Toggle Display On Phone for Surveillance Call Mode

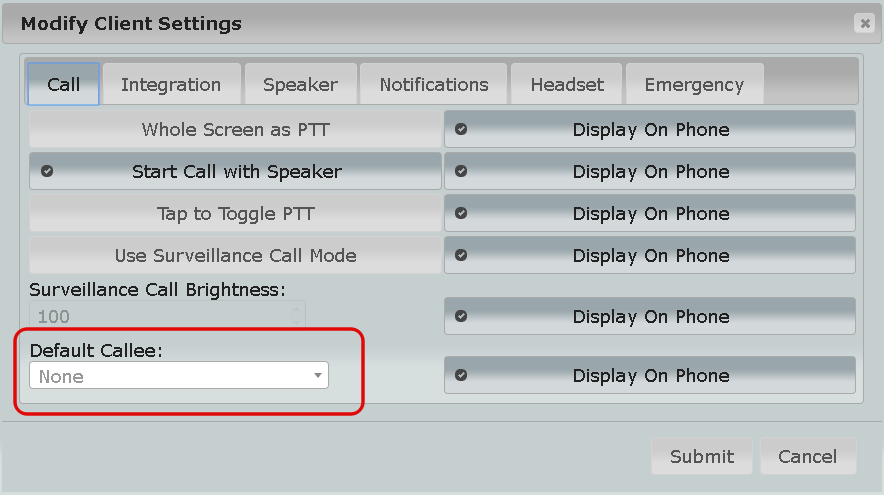650,256
